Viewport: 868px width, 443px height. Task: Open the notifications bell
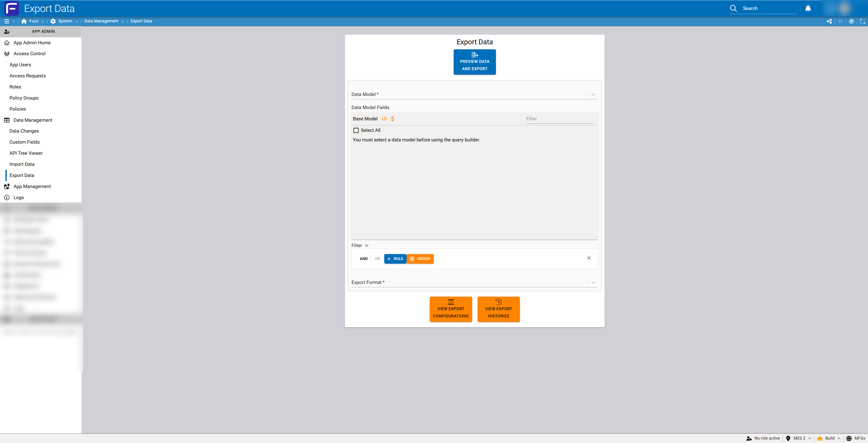tap(808, 8)
